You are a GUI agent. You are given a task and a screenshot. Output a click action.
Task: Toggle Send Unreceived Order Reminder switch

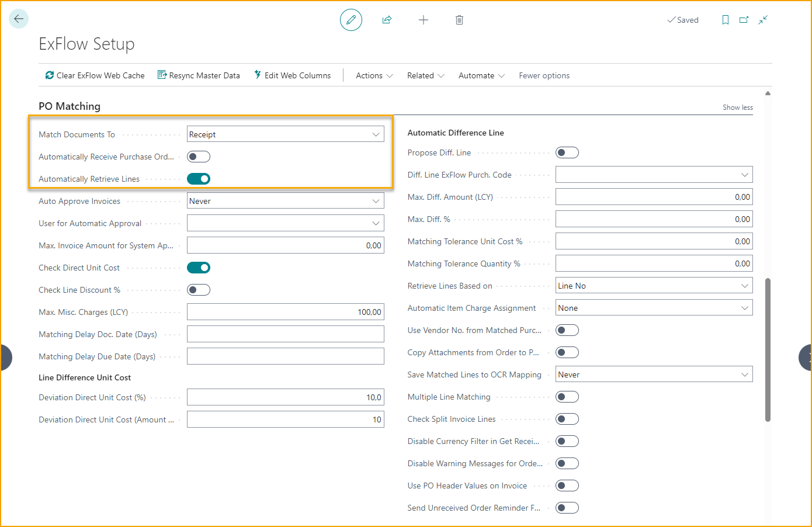tap(567, 508)
